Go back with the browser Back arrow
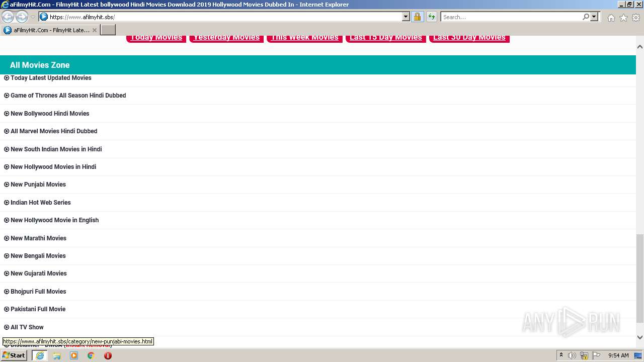The width and height of the screenshot is (644, 362). pyautogui.click(x=8, y=17)
